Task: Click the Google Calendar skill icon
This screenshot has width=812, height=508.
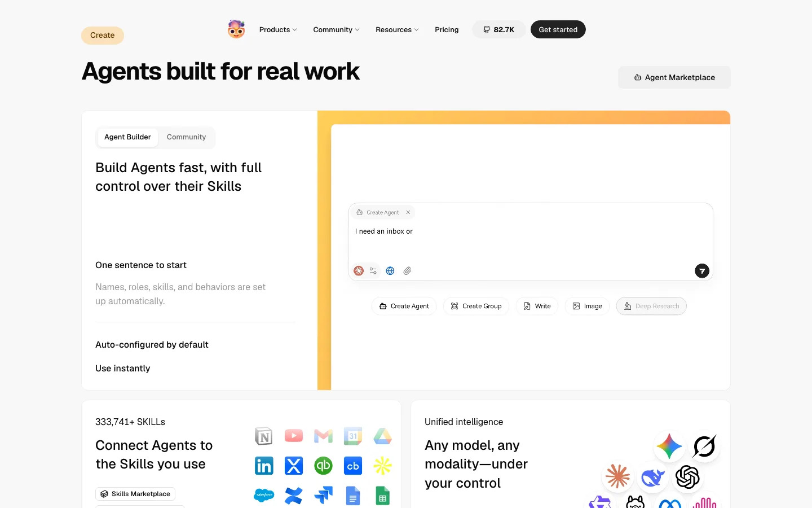Action: pyautogui.click(x=353, y=436)
